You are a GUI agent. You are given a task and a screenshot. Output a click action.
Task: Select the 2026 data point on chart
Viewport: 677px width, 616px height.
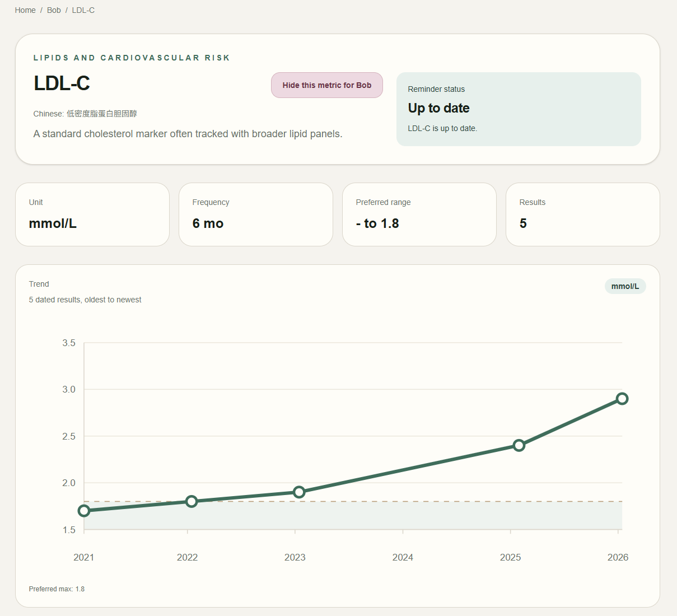(622, 399)
